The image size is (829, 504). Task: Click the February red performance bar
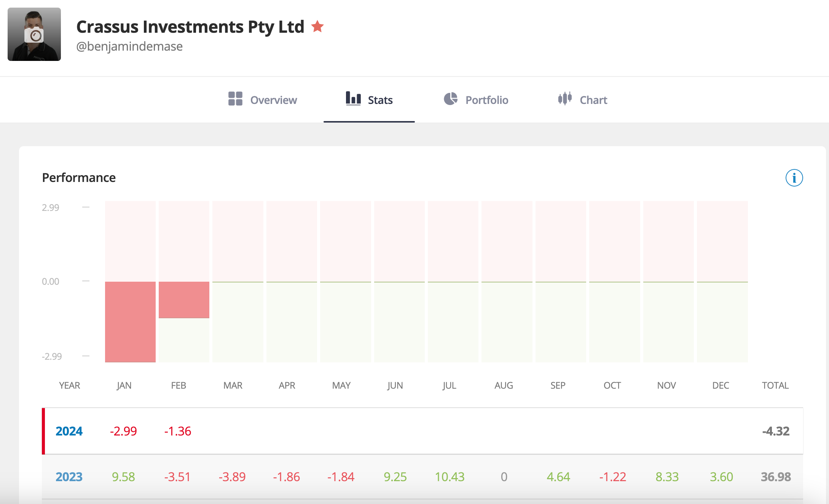pyautogui.click(x=184, y=300)
